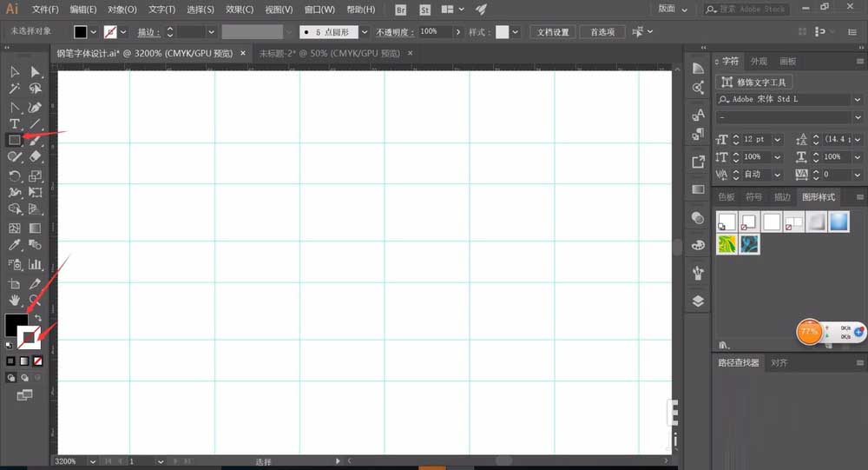Open the Layers panel icon

click(x=698, y=301)
